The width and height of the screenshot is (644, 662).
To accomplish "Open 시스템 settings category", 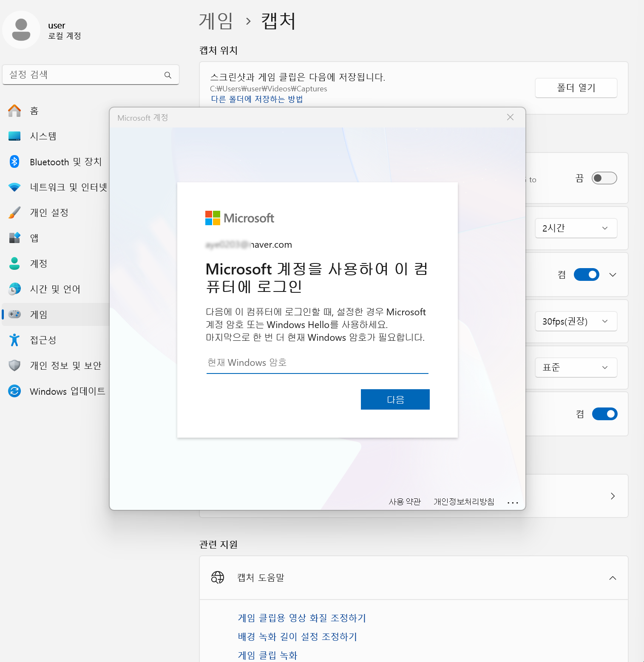I will [x=55, y=136].
